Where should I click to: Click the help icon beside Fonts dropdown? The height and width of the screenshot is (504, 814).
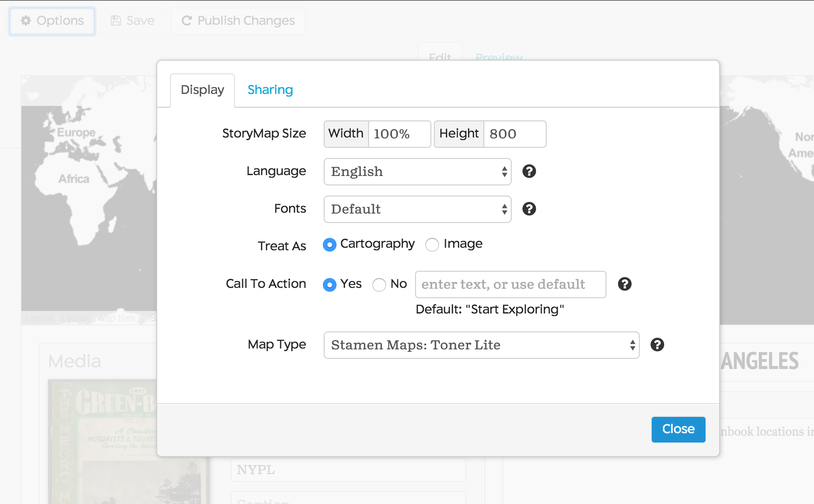(529, 209)
